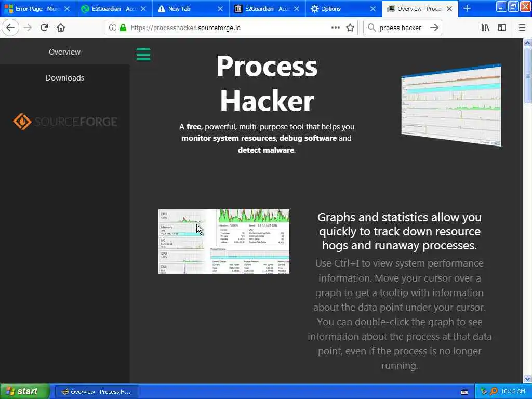Open the Downloads sidebar link
The height and width of the screenshot is (399, 532).
tap(64, 78)
